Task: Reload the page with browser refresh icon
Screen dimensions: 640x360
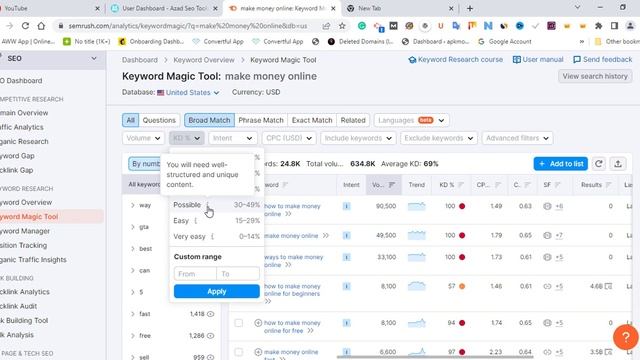Action: [x=25, y=26]
